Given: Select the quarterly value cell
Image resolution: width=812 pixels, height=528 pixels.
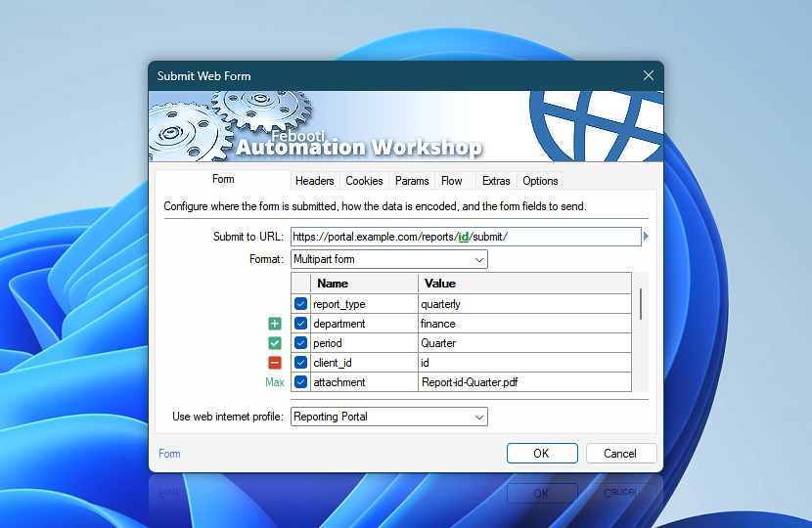Looking at the screenshot, I should click(x=524, y=304).
